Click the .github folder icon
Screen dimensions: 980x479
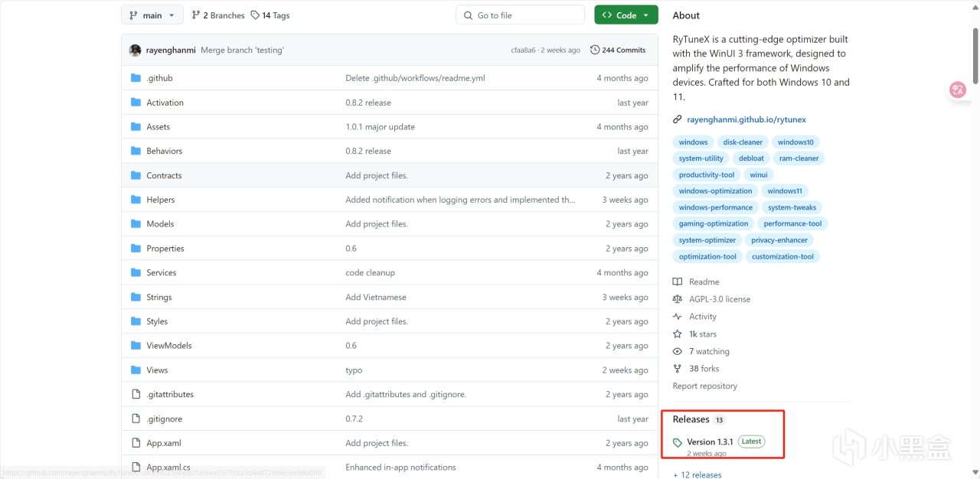pyautogui.click(x=136, y=78)
